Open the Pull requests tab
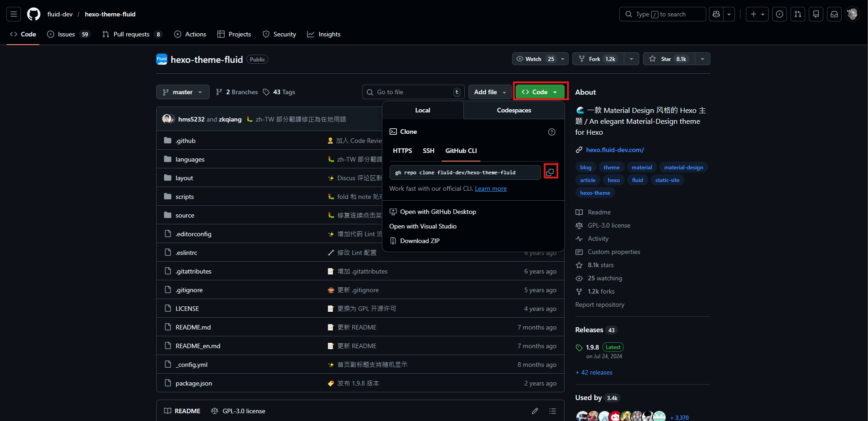This screenshot has width=868, height=421. [x=131, y=34]
